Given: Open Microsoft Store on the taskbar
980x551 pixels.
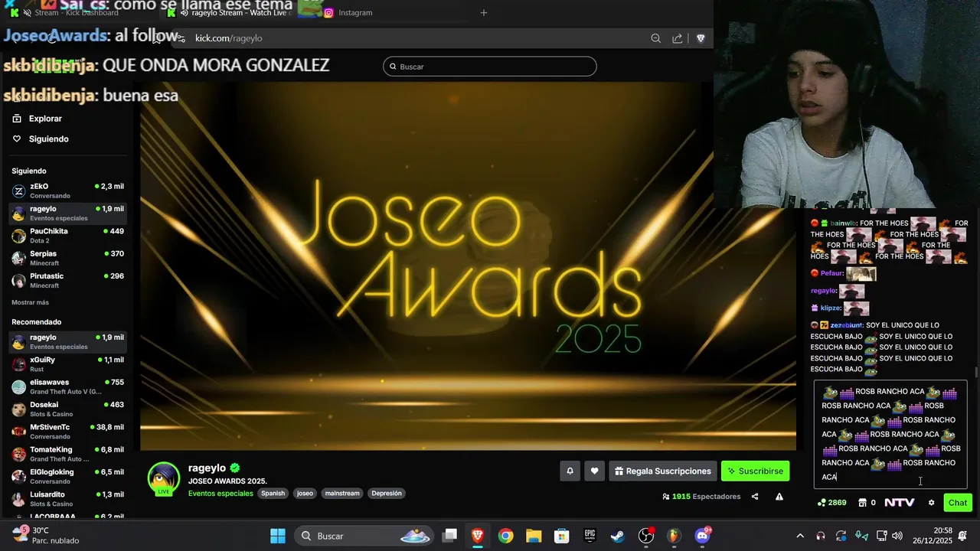Looking at the screenshot, I should coord(562,536).
